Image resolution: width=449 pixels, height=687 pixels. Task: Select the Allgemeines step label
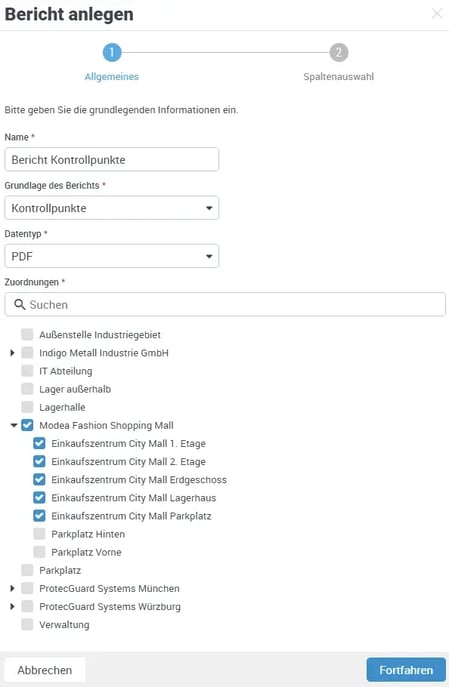tap(112, 77)
